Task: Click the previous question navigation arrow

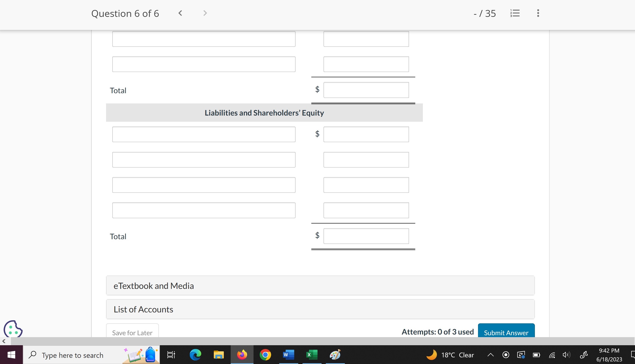Action: 180,13
